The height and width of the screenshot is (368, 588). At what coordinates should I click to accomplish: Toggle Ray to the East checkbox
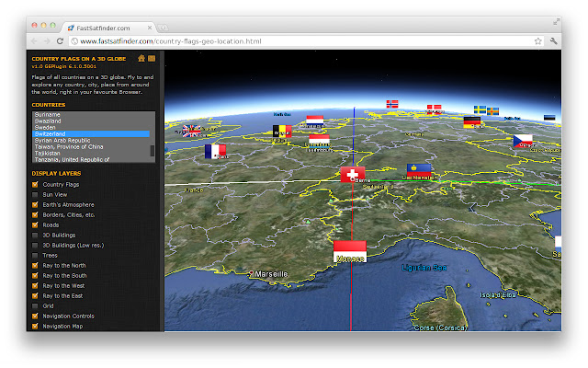coord(35,296)
